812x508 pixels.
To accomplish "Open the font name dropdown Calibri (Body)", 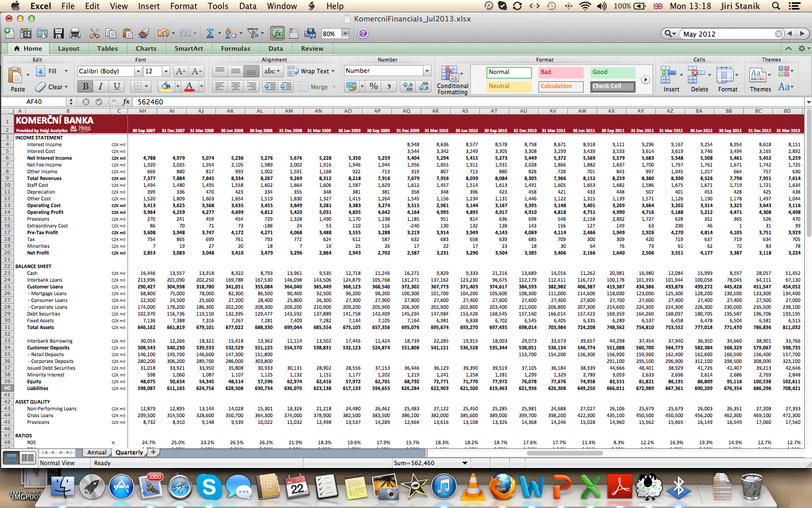I will click(x=138, y=71).
